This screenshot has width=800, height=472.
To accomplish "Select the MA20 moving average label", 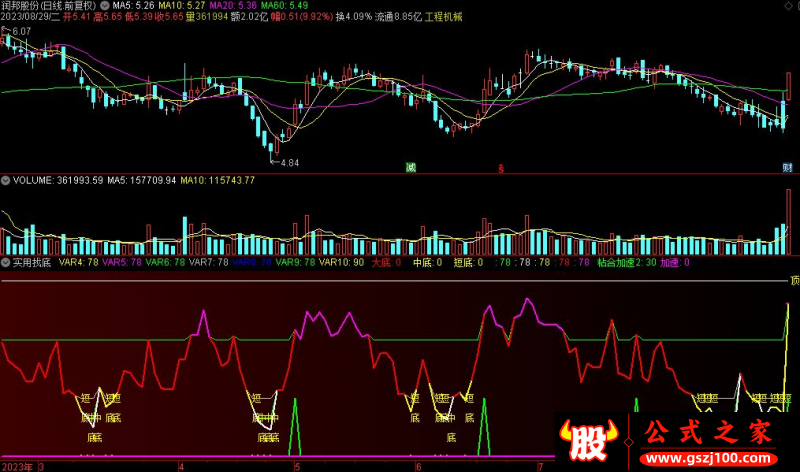I will pyautogui.click(x=233, y=6).
